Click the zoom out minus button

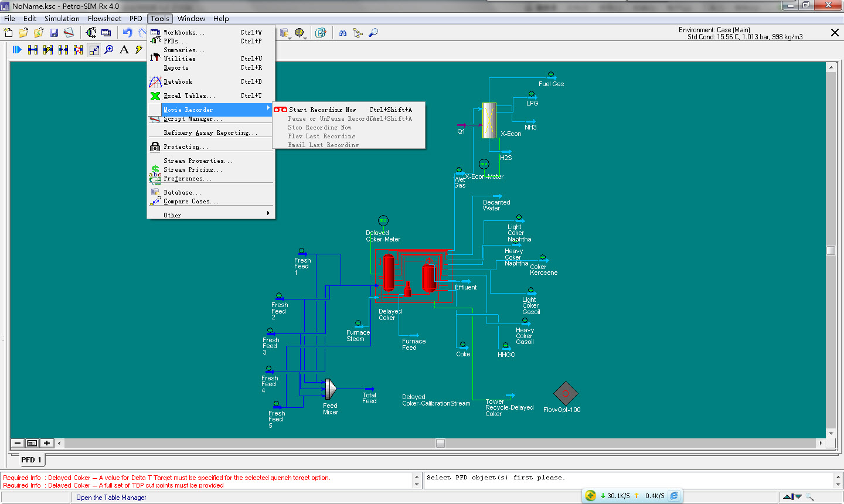18,443
